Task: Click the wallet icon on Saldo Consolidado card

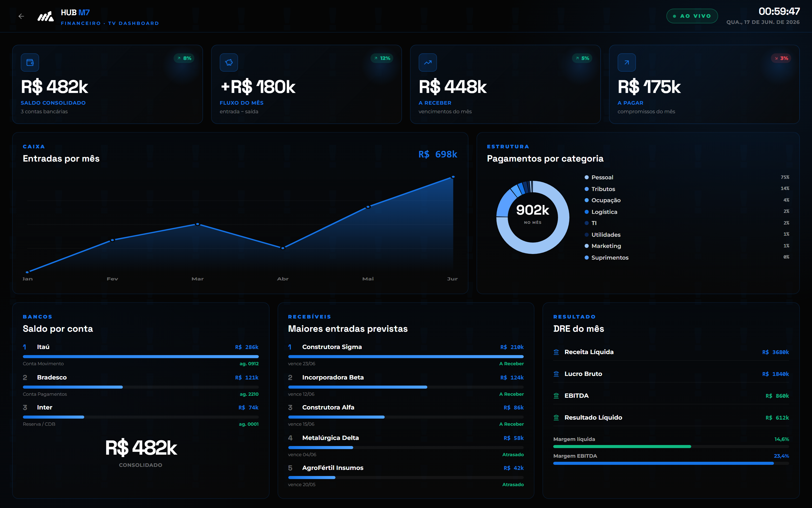Action: (x=30, y=62)
